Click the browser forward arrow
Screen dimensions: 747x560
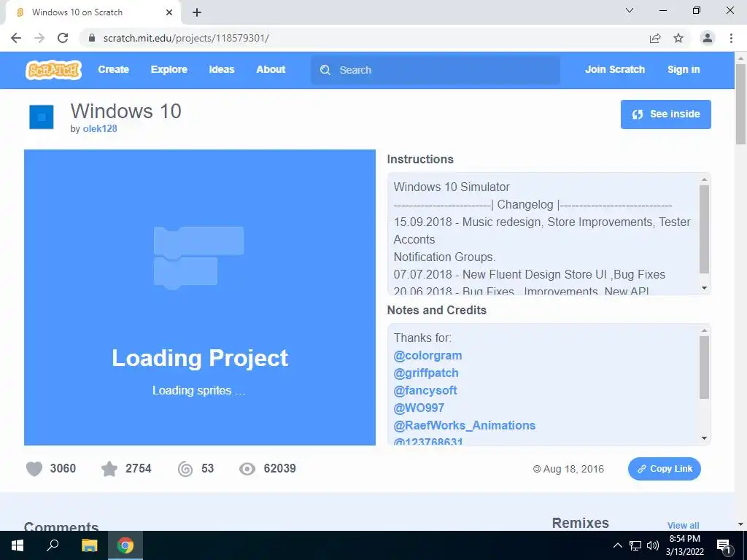(x=39, y=38)
